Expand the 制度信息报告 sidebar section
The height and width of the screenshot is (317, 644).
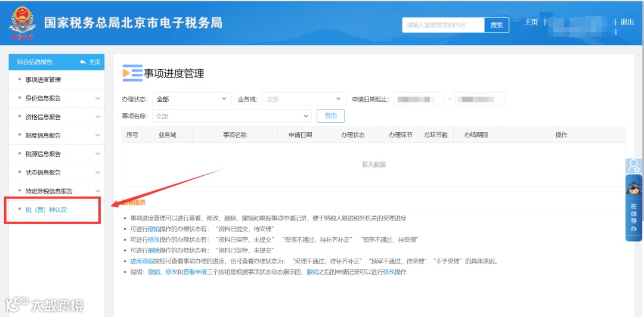57,135
